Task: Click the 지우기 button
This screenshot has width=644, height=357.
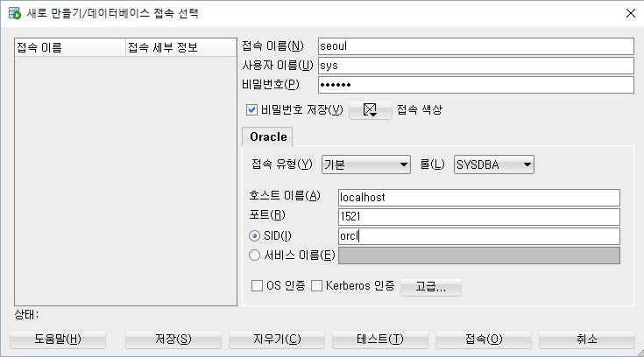Action: 277,339
